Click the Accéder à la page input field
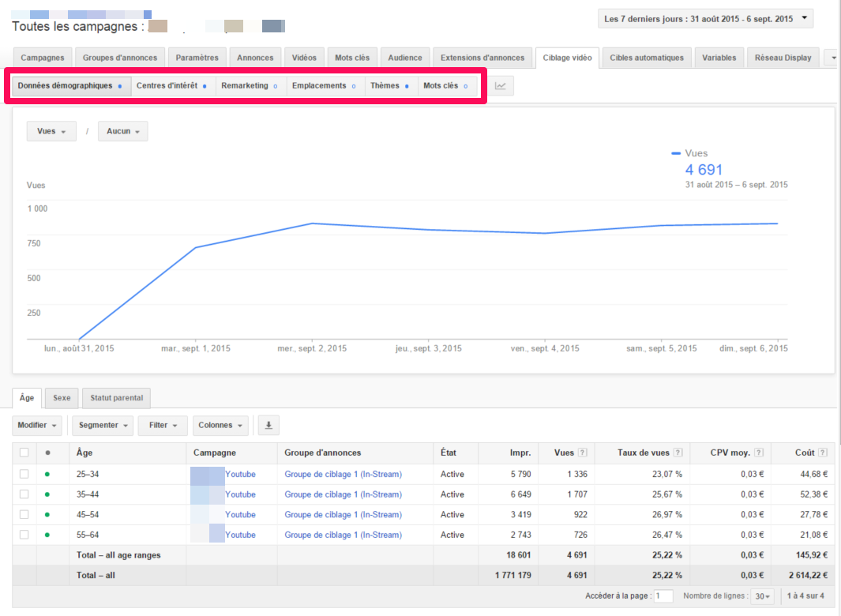The image size is (841, 616). tap(663, 596)
